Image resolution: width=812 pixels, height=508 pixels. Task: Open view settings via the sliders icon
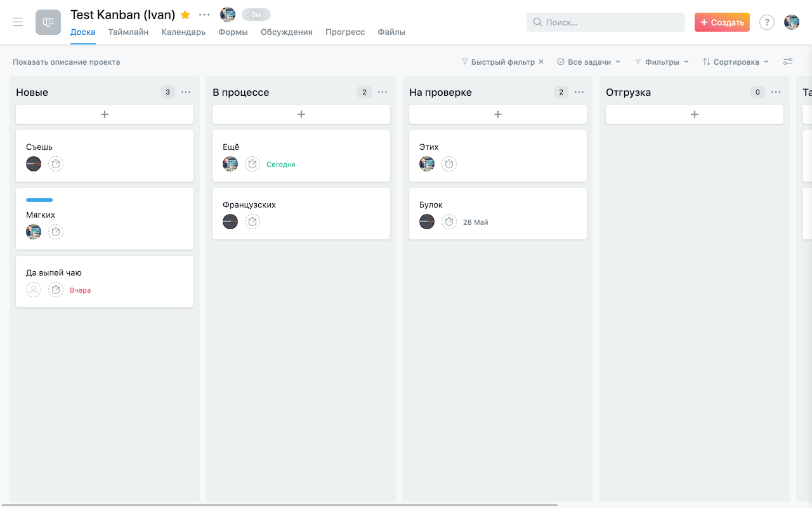pos(788,62)
